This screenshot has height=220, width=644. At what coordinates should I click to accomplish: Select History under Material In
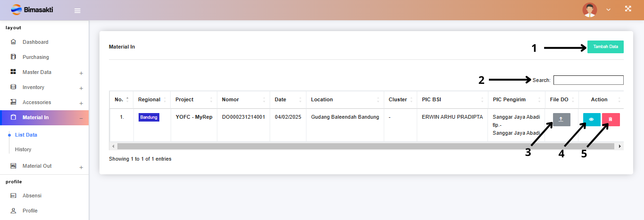pyautogui.click(x=23, y=149)
